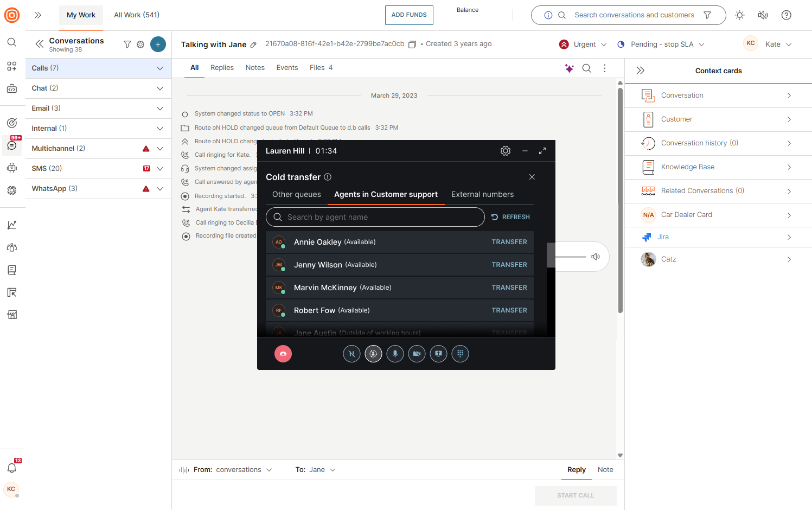Viewport: 812px width, 510px height.
Task: Expand the SMS conversations group
Action: point(159,169)
